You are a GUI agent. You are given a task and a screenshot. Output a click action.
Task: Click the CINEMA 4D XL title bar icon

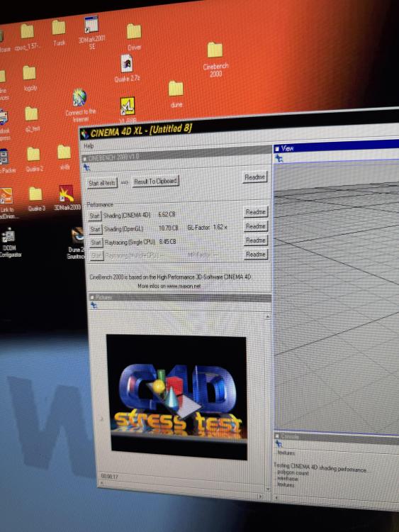[x=85, y=134]
